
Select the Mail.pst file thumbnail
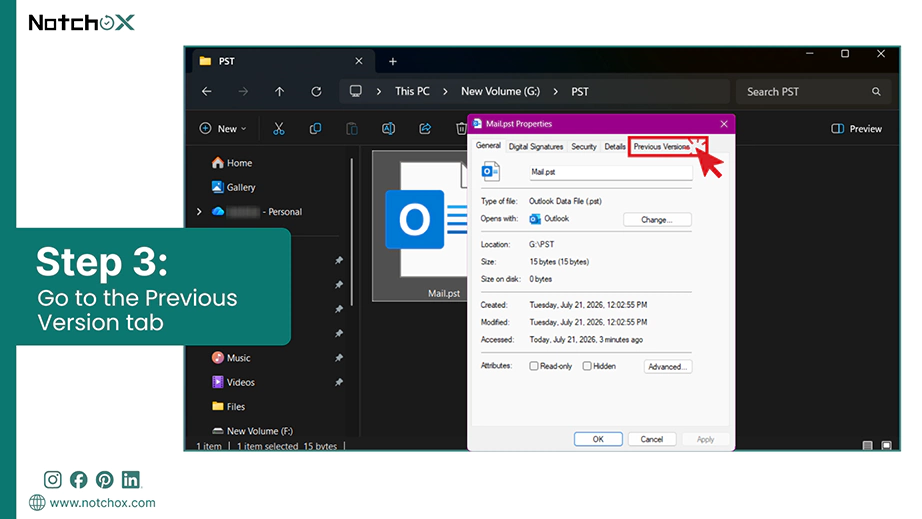coord(420,226)
